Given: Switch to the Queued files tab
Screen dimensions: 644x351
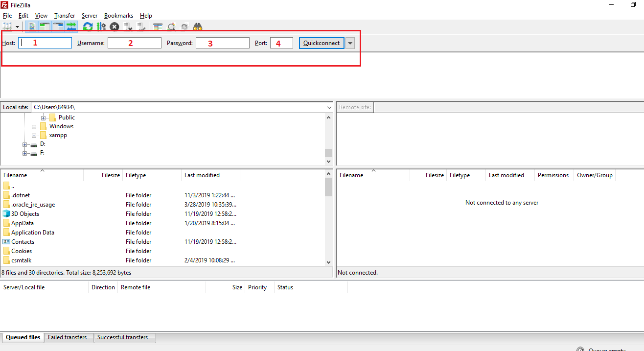Looking at the screenshot, I should click(23, 337).
